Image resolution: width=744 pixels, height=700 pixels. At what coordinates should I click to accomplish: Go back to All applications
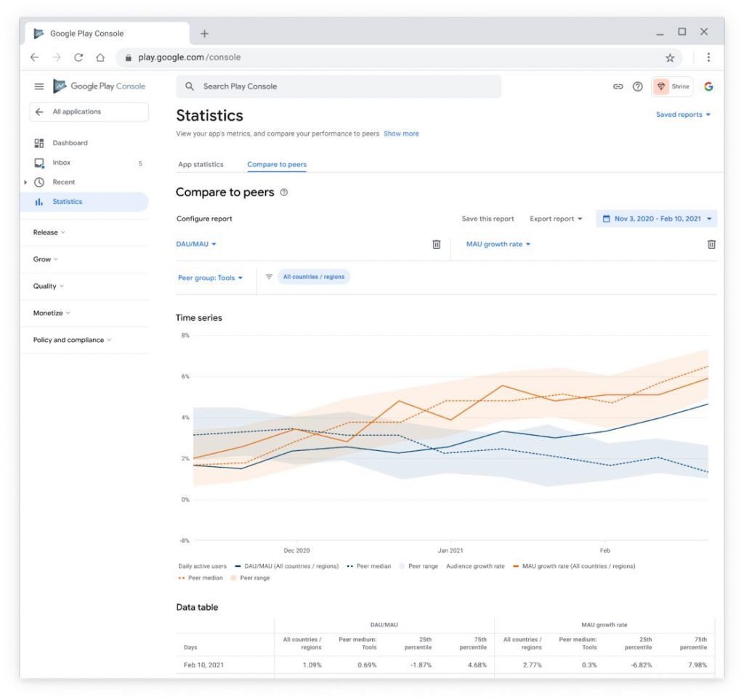click(89, 112)
